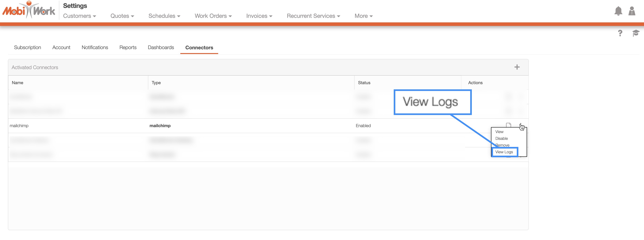This screenshot has width=644, height=240.
Task: Open the Dashboards tab
Action: (161, 48)
